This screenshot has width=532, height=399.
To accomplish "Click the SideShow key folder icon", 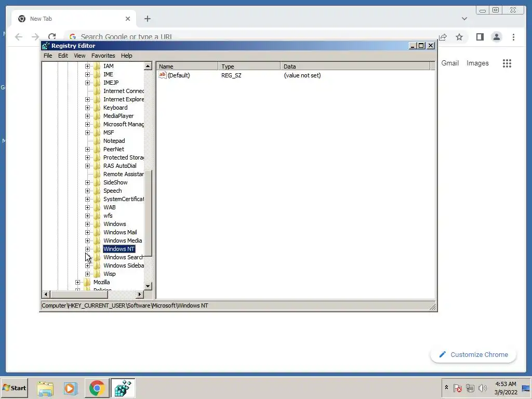I will point(97,182).
